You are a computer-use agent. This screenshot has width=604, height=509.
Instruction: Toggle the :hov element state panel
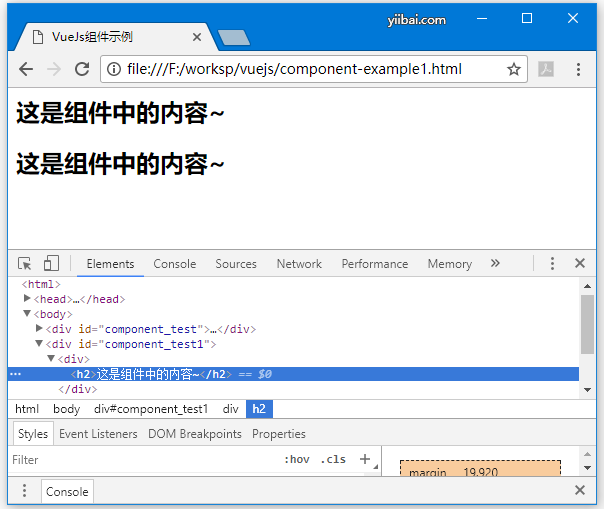297,460
